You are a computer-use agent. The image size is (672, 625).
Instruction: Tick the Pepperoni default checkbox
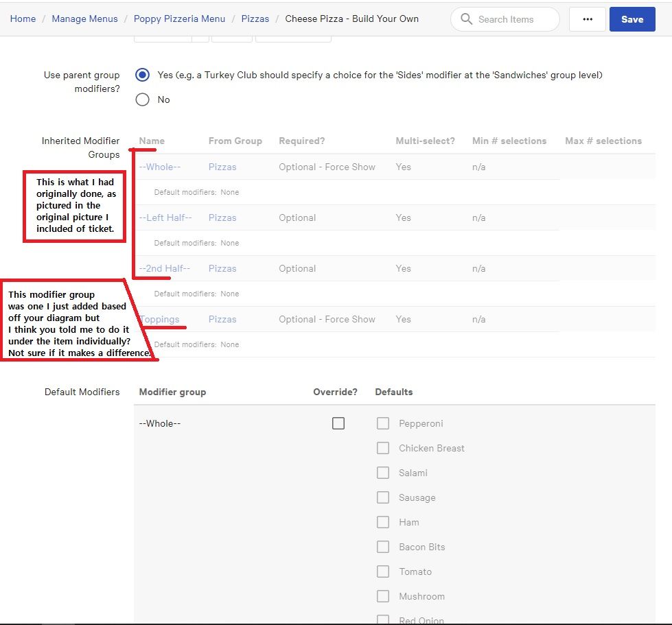pos(383,423)
